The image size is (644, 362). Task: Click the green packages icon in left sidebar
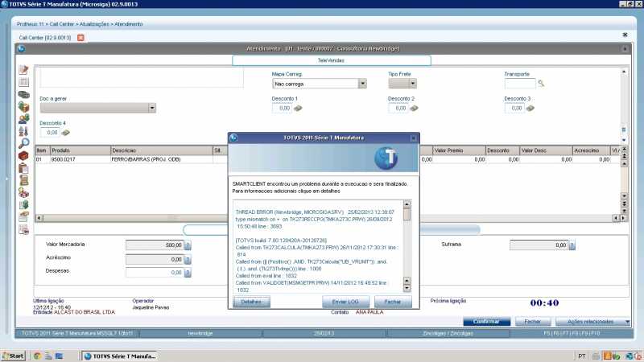tap(24, 107)
